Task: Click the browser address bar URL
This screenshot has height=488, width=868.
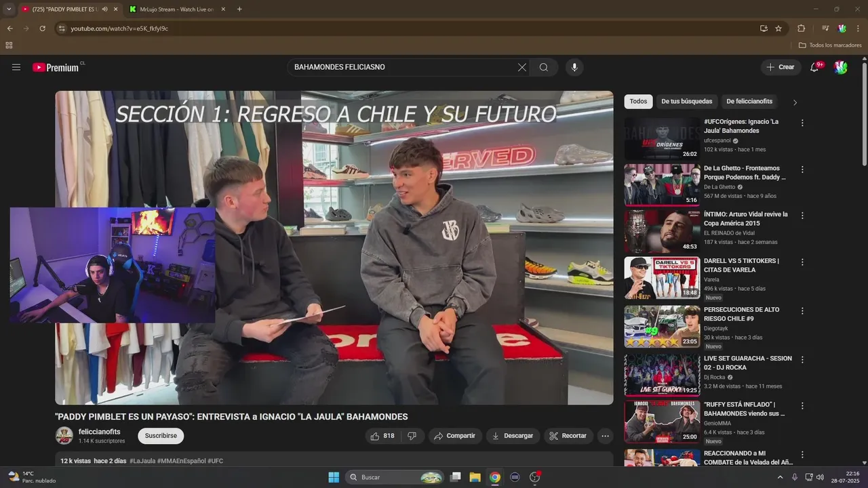Action: coord(119,28)
